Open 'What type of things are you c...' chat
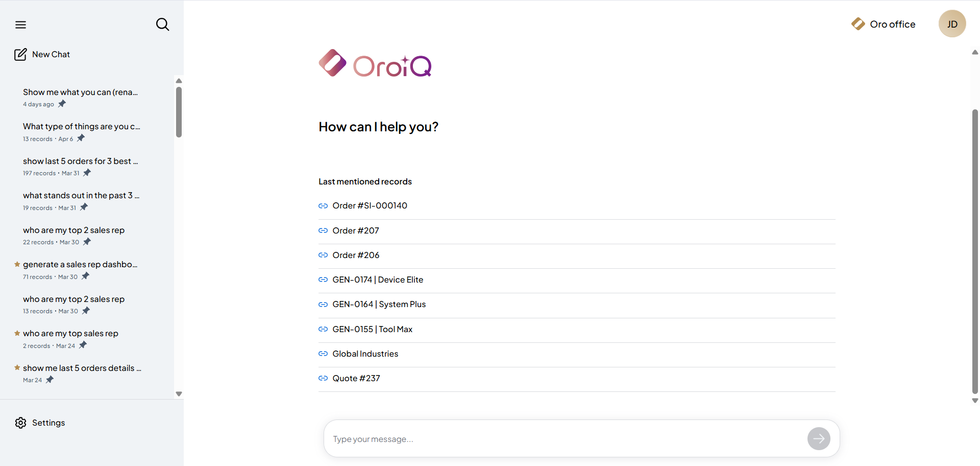 point(81,126)
